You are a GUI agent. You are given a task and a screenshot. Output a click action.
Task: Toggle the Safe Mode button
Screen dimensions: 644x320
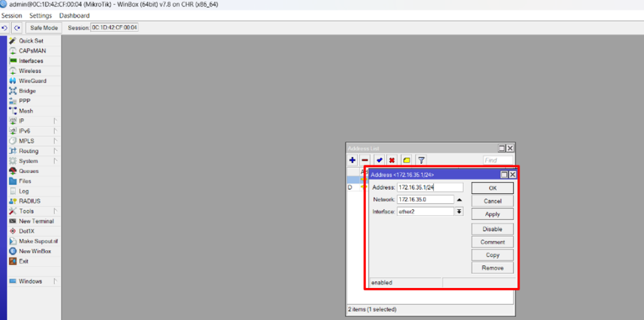(x=44, y=28)
